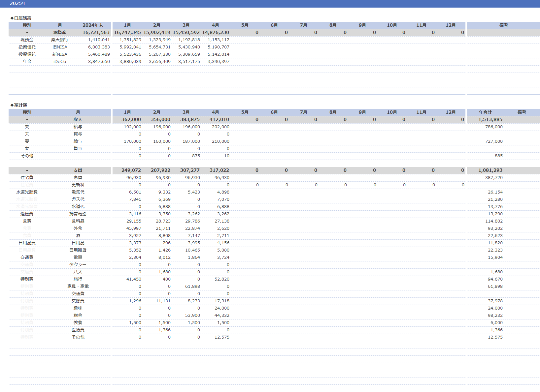The width and height of the screenshot is (540, 392).
Task: Select the 交際費 row label
Action: coord(78,301)
